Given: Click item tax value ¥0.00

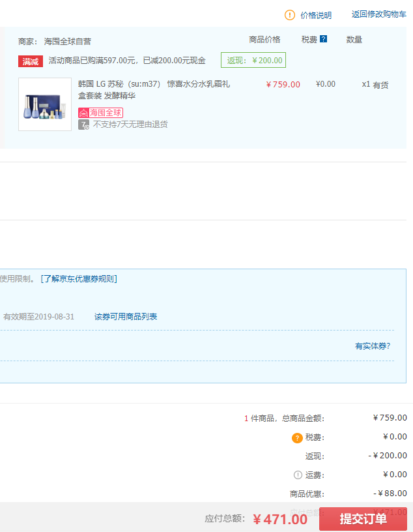Looking at the screenshot, I should pyautogui.click(x=326, y=84).
